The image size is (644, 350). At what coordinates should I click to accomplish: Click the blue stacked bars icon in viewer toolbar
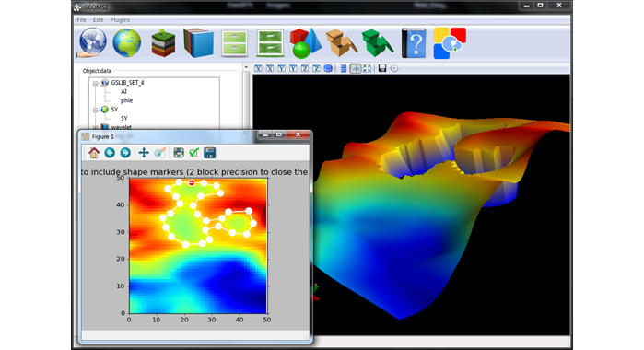tap(344, 68)
